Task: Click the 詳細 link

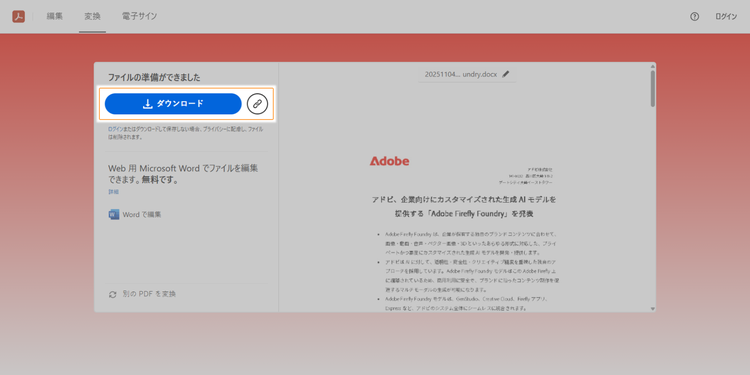Action: coord(113,191)
